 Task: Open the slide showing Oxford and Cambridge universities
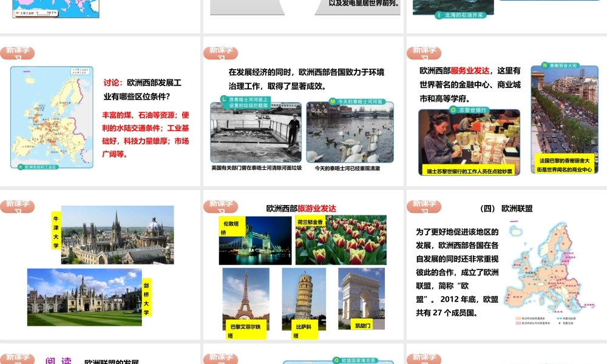(x=100, y=265)
